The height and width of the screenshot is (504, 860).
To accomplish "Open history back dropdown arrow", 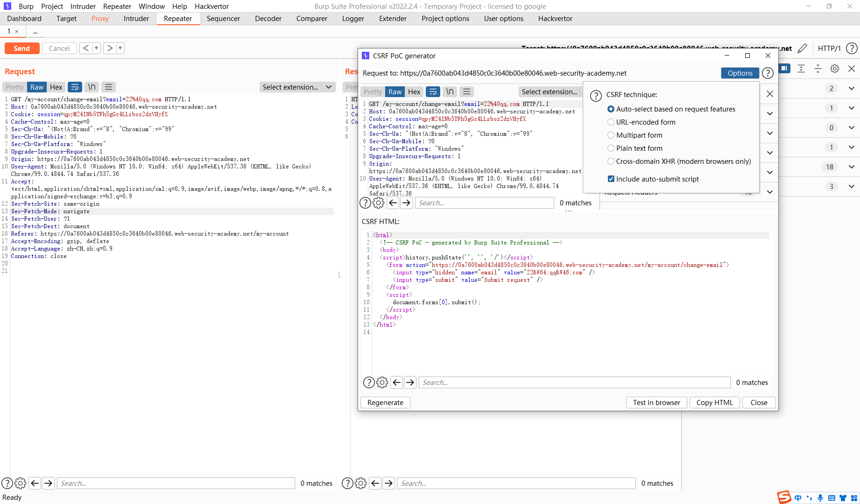I will click(96, 48).
